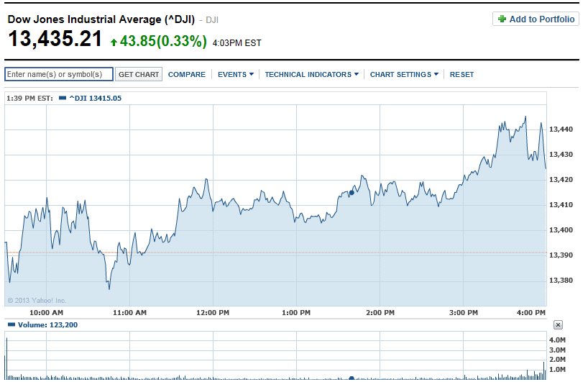
Task: Click RESET to restore the chart
Action: click(461, 74)
